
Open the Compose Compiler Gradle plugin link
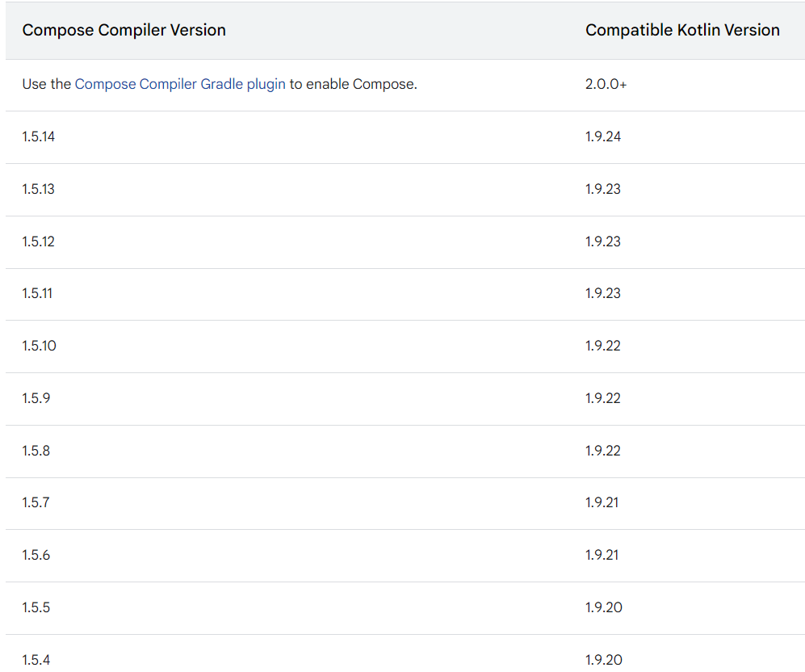click(x=180, y=84)
